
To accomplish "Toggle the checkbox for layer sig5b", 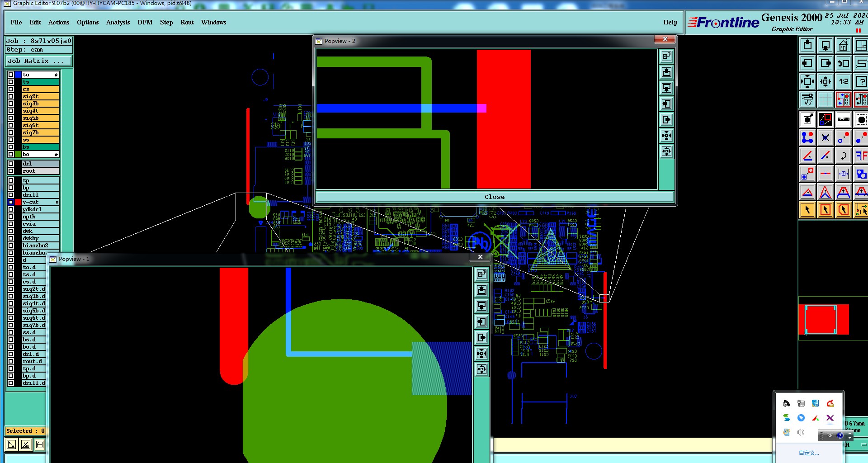I will (11, 118).
